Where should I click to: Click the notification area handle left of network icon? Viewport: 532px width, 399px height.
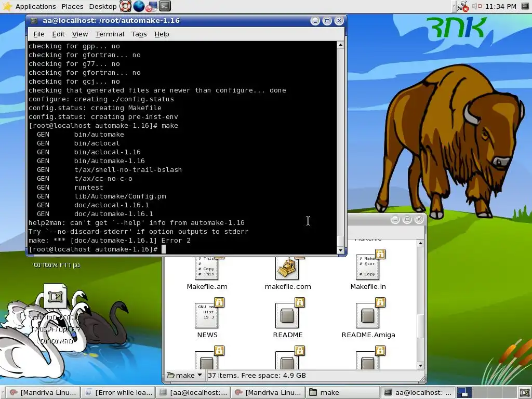click(x=454, y=6)
